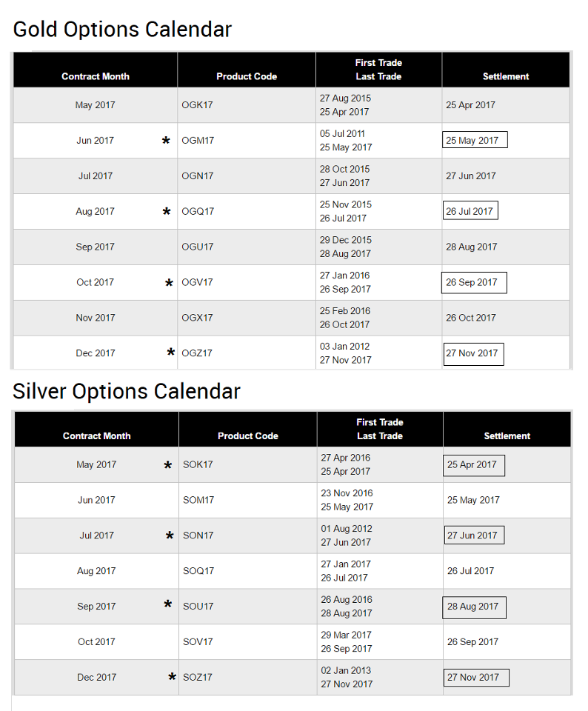Click the Gold Options Calendar heading
The height and width of the screenshot is (711, 588).
tap(122, 30)
